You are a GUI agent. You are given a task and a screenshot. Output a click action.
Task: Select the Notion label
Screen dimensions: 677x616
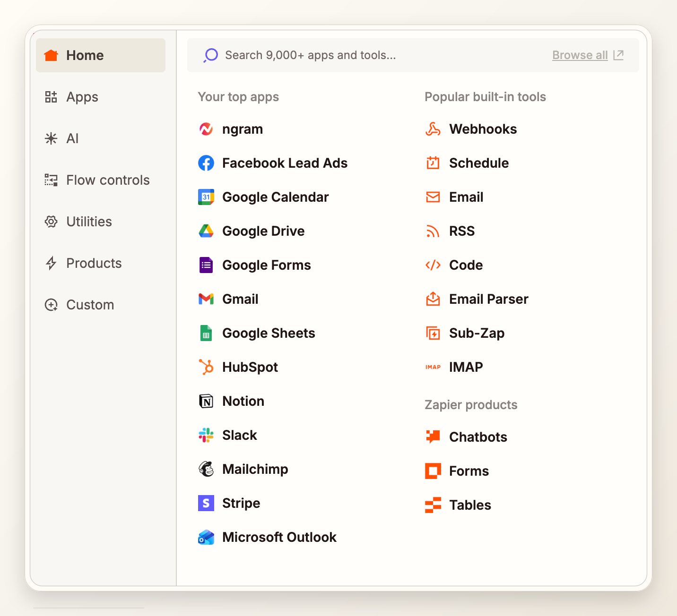[x=243, y=401]
